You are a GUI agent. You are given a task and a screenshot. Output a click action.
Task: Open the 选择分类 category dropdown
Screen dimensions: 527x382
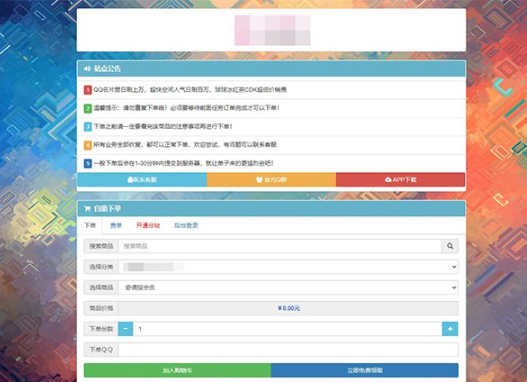click(288, 267)
